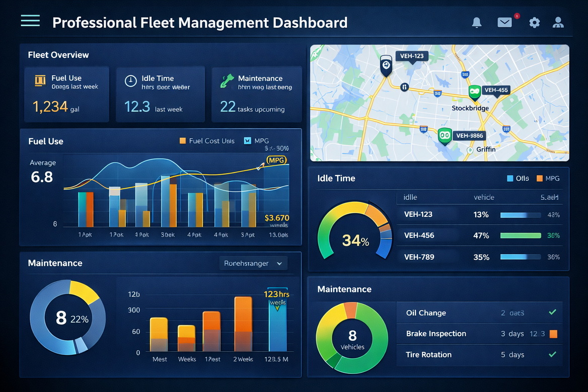Viewport: 588px width, 392px height.
Task: Click the green checkmark next to Oil Change
Action: [x=553, y=312]
